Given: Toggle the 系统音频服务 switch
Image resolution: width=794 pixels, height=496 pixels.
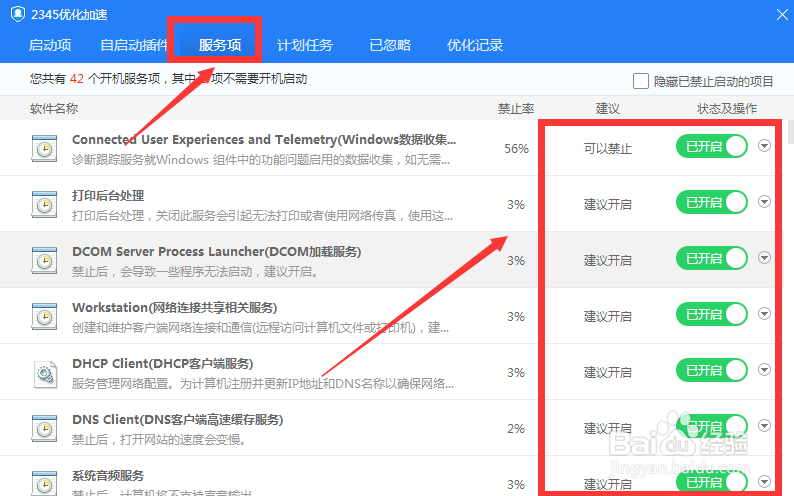Looking at the screenshot, I should (712, 482).
